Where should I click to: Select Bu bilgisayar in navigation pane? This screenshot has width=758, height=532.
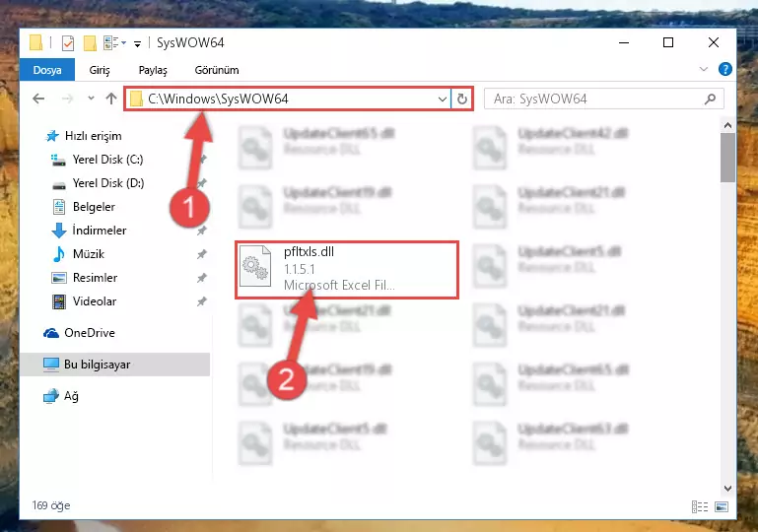(115, 364)
